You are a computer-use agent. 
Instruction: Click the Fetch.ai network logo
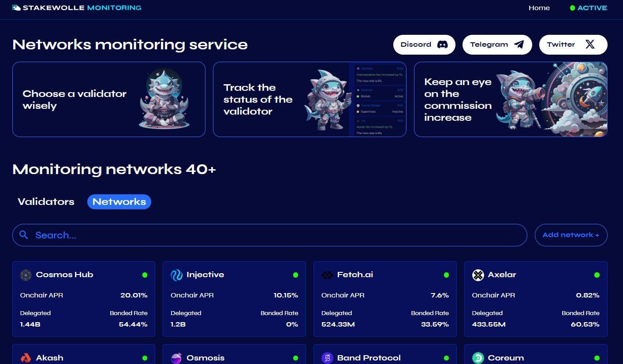327,275
